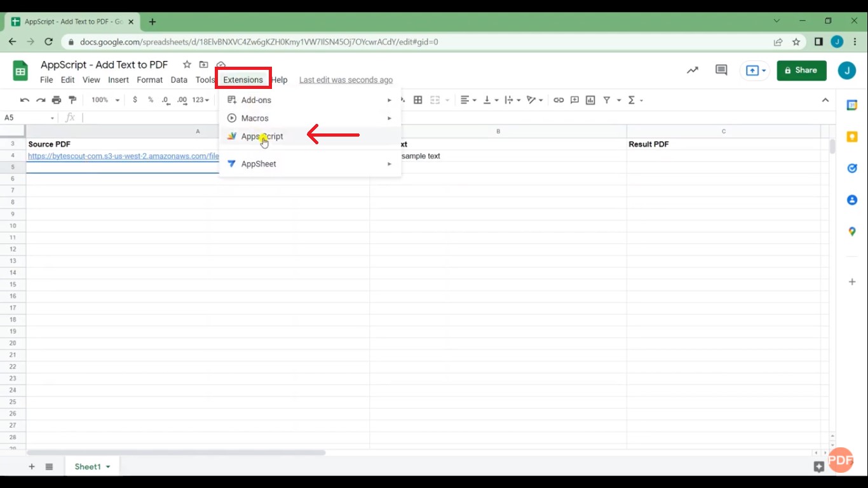
Task: Click the Create filter funnel icon
Action: (x=607, y=100)
